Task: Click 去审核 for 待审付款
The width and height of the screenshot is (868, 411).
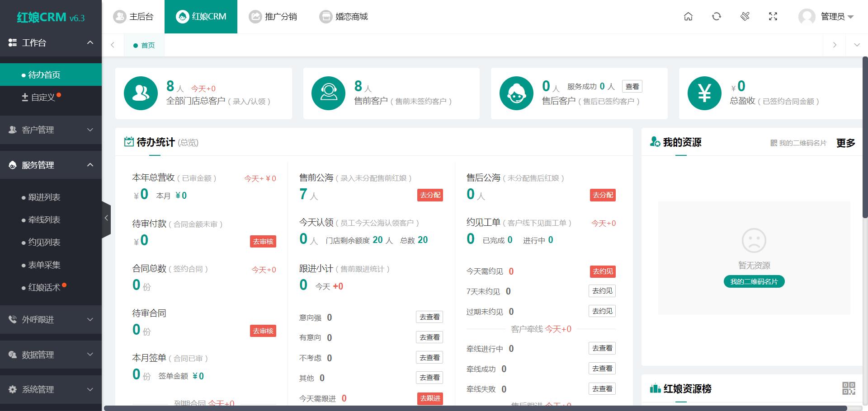Action: click(263, 242)
